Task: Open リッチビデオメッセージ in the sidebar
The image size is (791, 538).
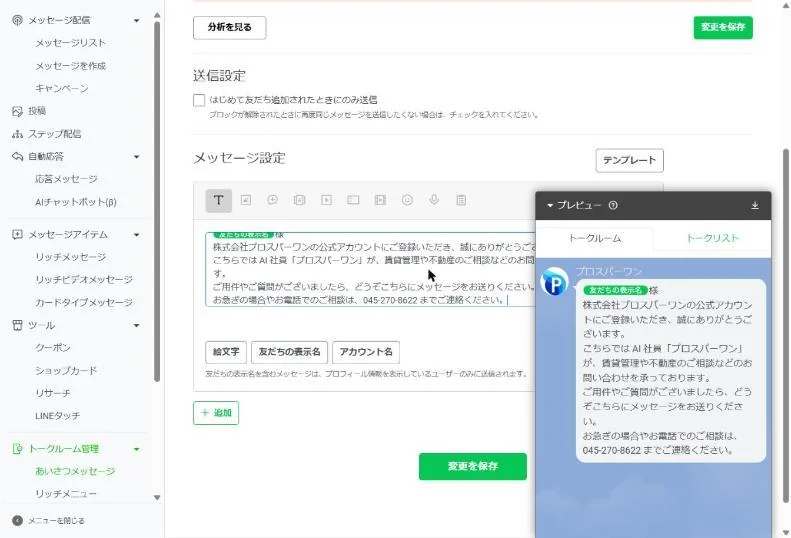Action: (x=84, y=280)
